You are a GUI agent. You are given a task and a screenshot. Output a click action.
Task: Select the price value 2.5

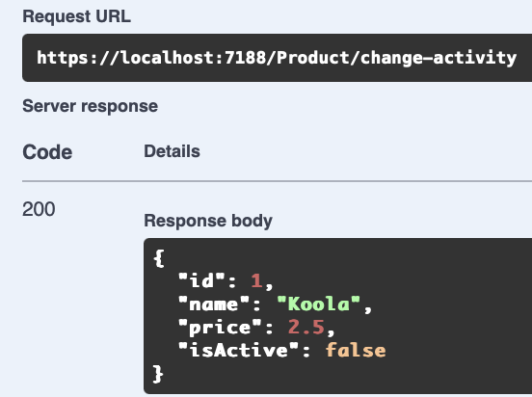click(306, 327)
